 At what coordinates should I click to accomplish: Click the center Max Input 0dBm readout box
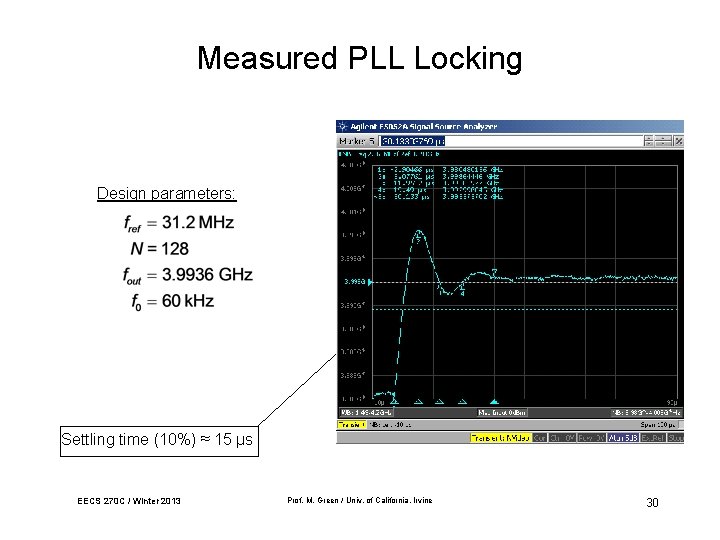501,412
